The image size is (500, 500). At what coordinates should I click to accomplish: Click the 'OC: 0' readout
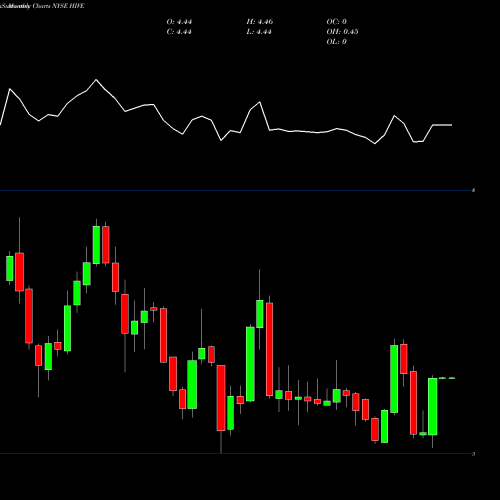click(x=336, y=22)
